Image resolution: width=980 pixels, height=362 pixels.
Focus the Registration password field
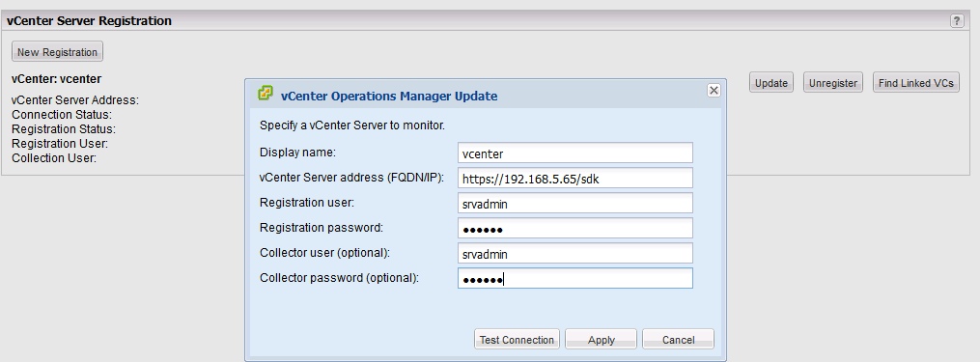point(575,228)
